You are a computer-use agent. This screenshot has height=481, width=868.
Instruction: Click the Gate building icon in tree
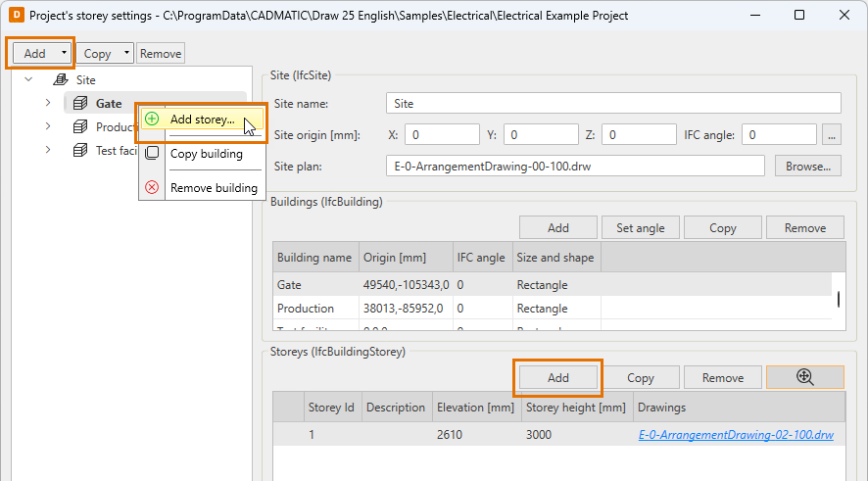coord(81,104)
